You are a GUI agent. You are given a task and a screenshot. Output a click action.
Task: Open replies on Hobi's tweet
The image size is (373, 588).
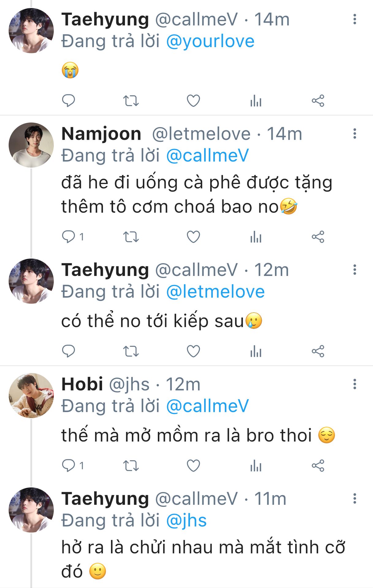tap(68, 466)
